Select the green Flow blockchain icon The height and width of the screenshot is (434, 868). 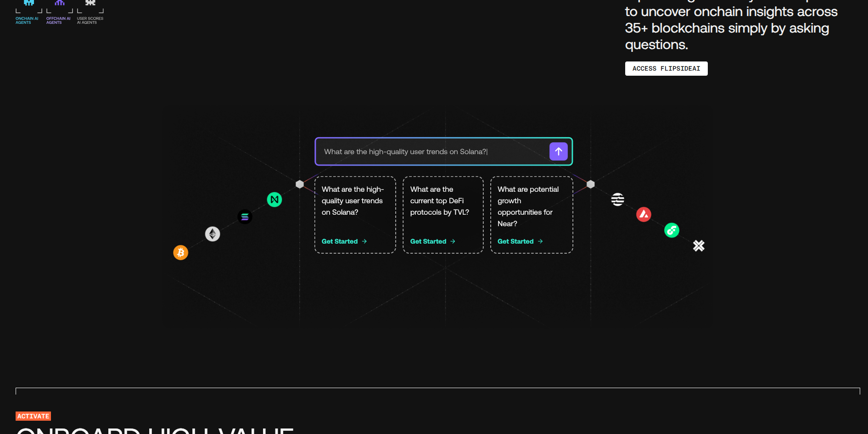point(672,230)
